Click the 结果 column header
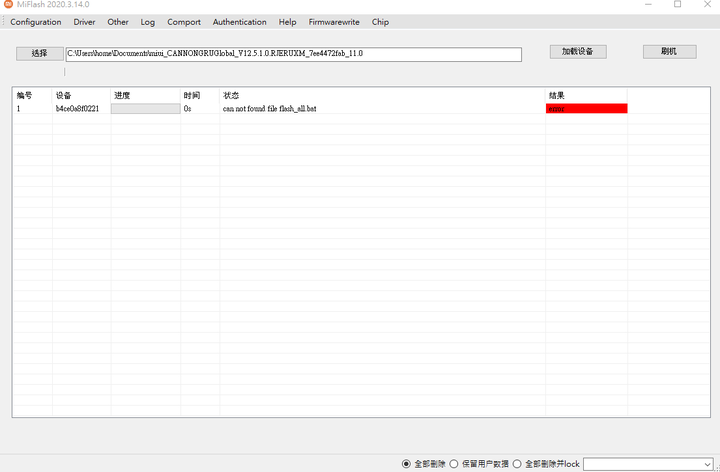The width and height of the screenshot is (720, 472). (586, 96)
